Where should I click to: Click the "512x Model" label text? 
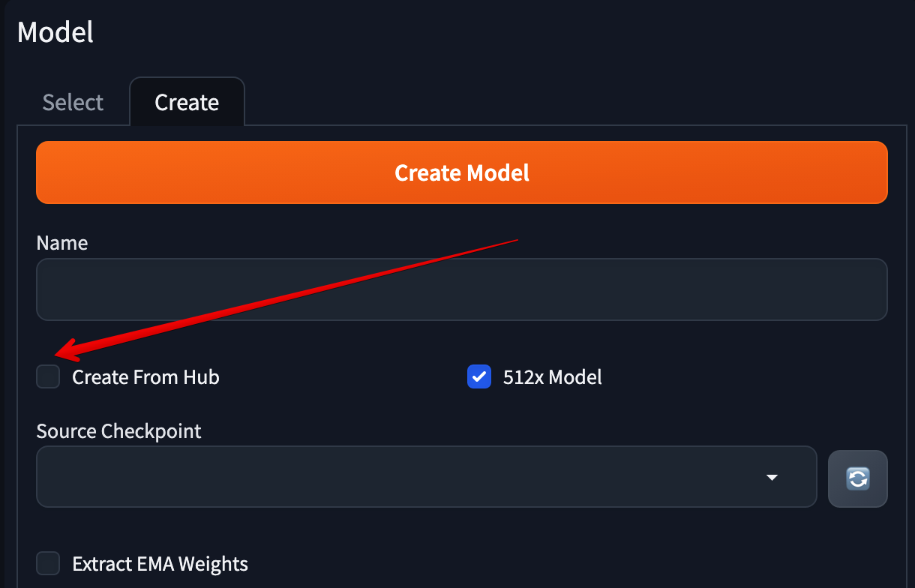click(552, 376)
